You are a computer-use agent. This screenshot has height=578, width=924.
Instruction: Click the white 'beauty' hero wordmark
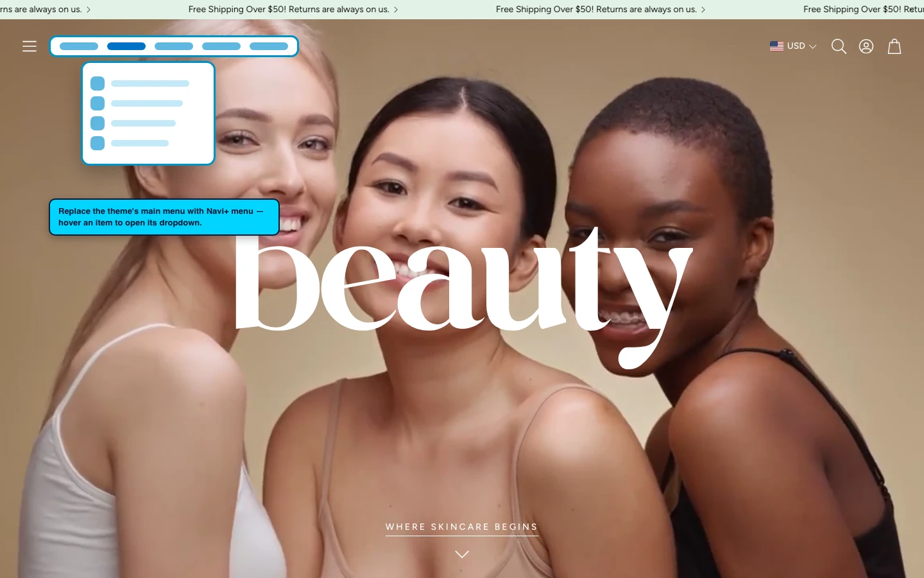point(464,298)
